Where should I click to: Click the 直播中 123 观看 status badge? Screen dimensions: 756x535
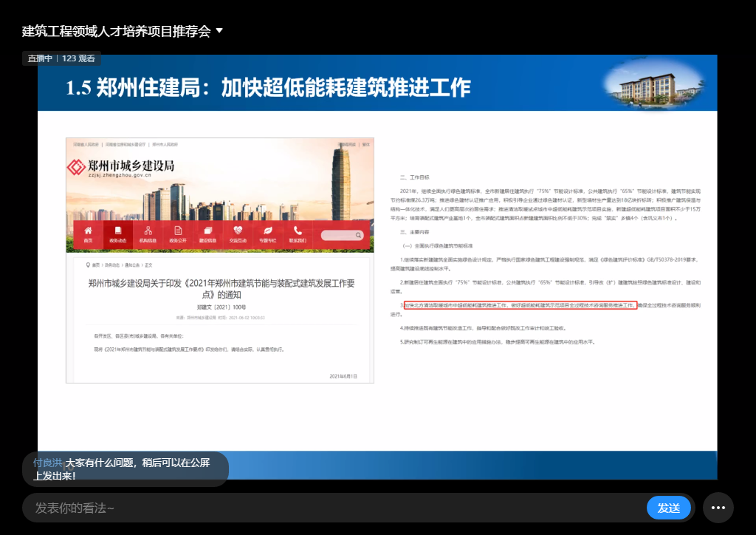pyautogui.click(x=61, y=58)
